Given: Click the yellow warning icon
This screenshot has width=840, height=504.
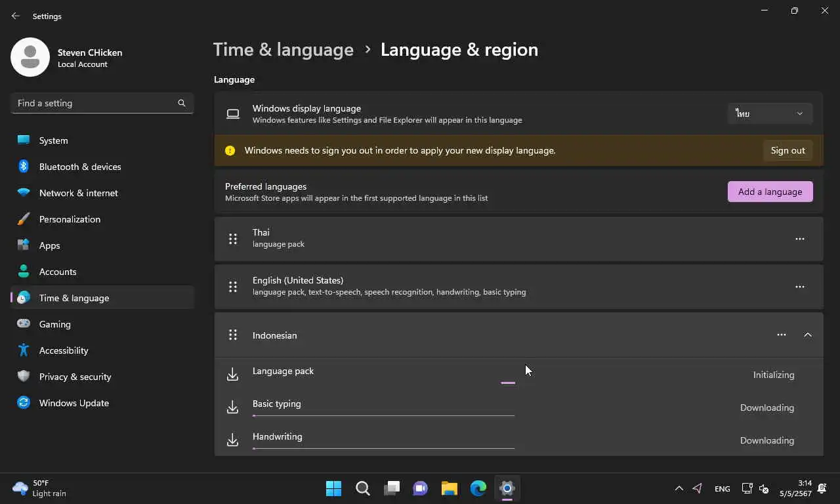Looking at the screenshot, I should (x=230, y=150).
